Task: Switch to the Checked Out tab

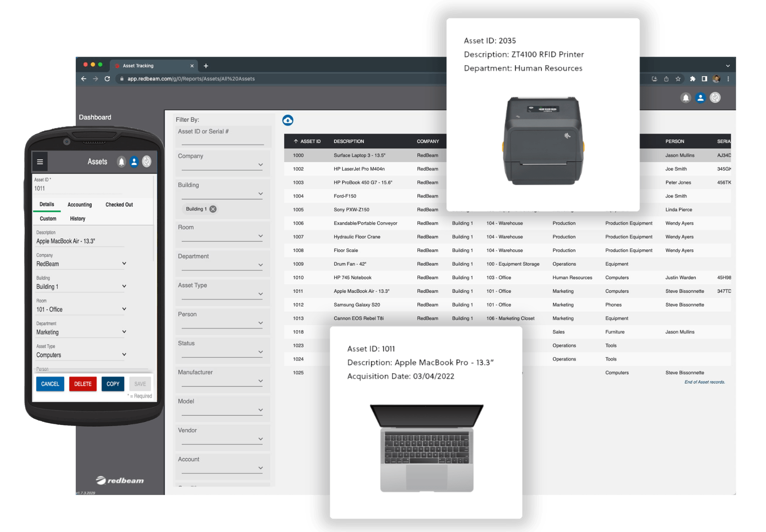Action: point(119,205)
